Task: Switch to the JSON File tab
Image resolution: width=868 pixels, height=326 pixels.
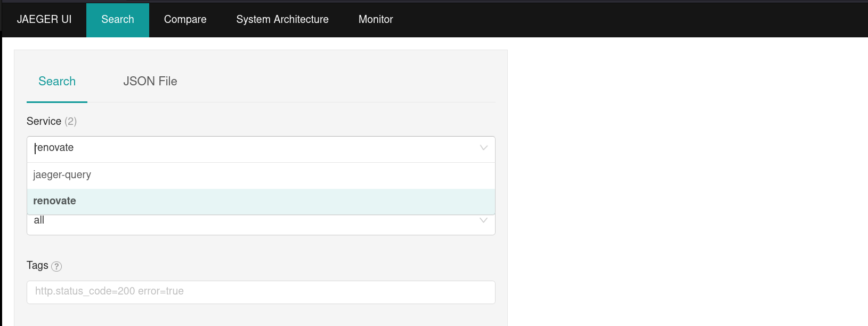Action: [150, 82]
